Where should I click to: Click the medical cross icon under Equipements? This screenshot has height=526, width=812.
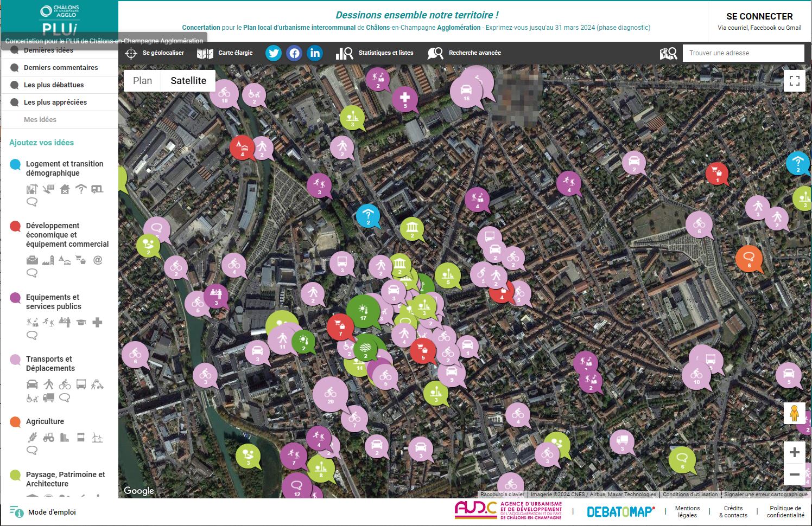pos(97,322)
